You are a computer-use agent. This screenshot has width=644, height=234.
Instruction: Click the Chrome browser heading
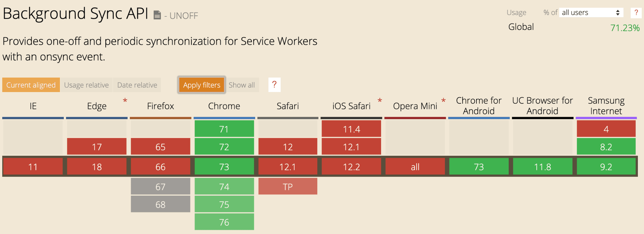tap(224, 106)
